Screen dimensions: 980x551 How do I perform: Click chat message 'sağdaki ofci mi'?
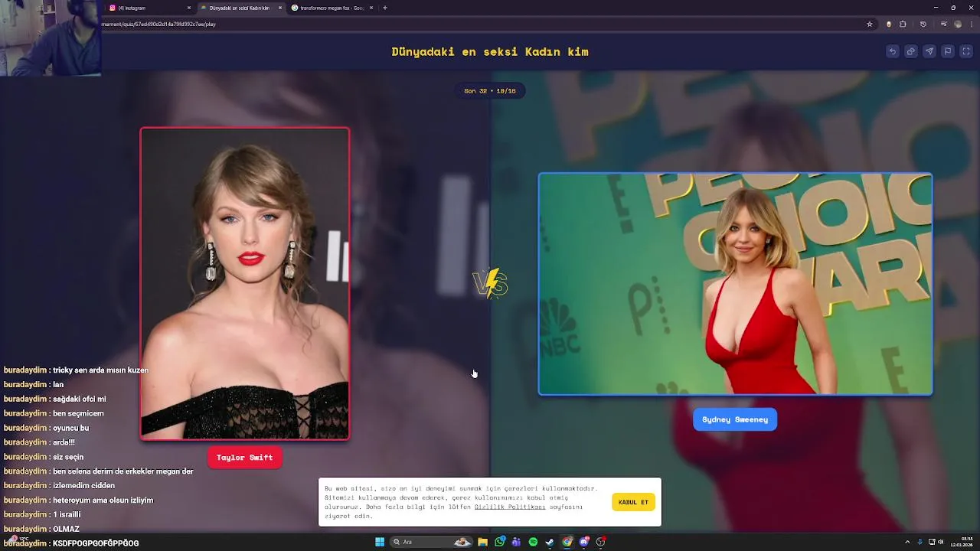[80, 399]
